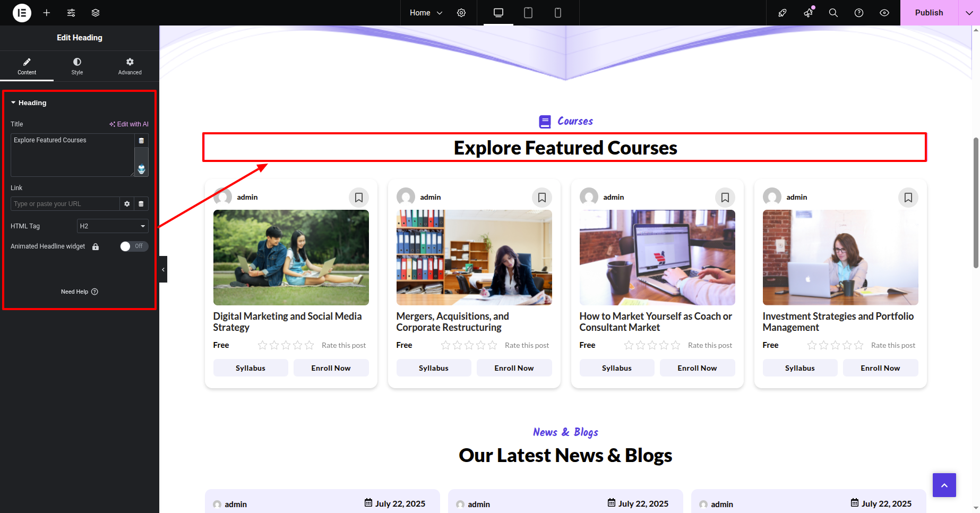This screenshot has height=513, width=980.
Task: Bookmark the Mergers, Acquisitions course
Action: (x=542, y=198)
